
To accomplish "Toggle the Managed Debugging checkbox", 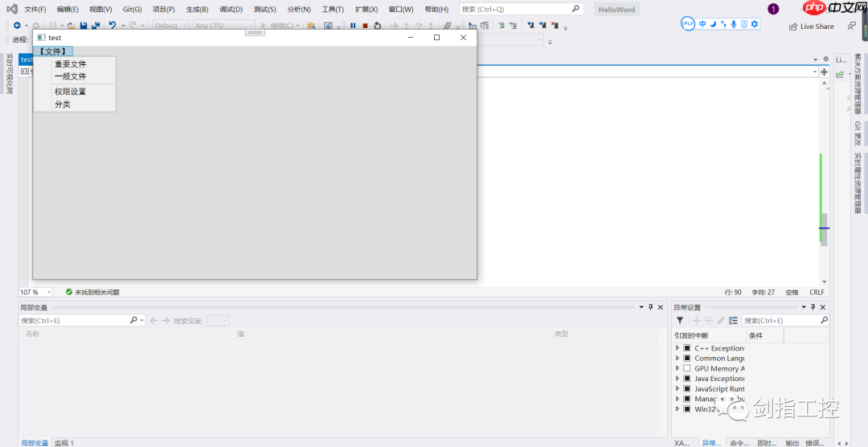I will click(x=687, y=399).
